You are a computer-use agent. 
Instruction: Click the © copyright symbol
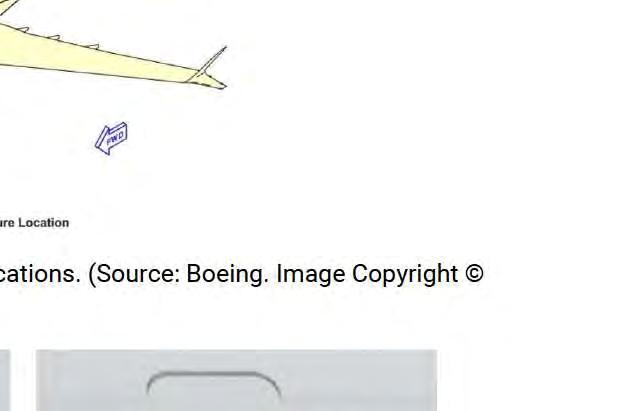[474, 273]
